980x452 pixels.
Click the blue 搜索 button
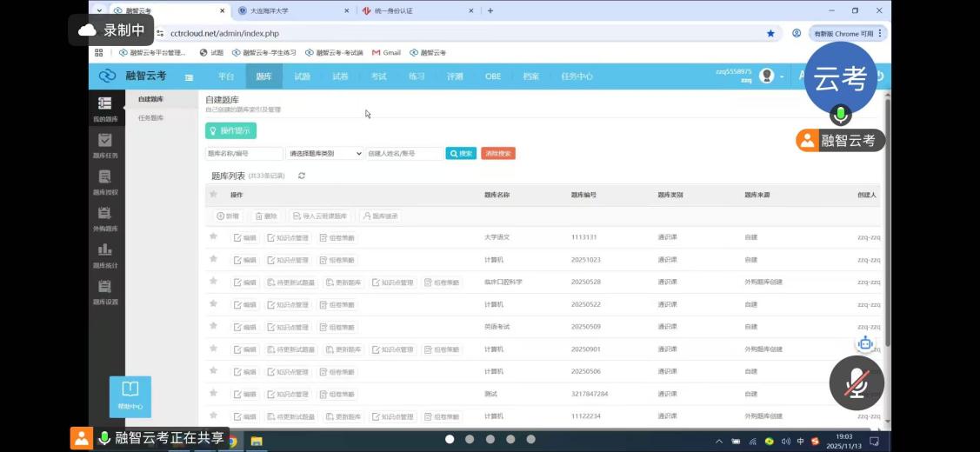[461, 153]
